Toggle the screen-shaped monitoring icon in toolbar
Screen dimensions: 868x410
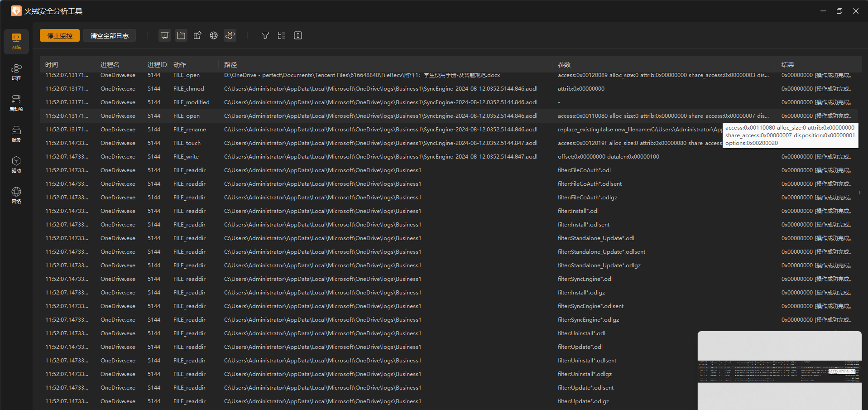pos(165,35)
